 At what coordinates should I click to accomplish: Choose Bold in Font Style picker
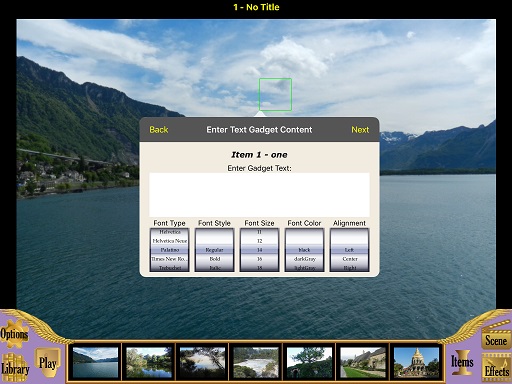pos(214,259)
